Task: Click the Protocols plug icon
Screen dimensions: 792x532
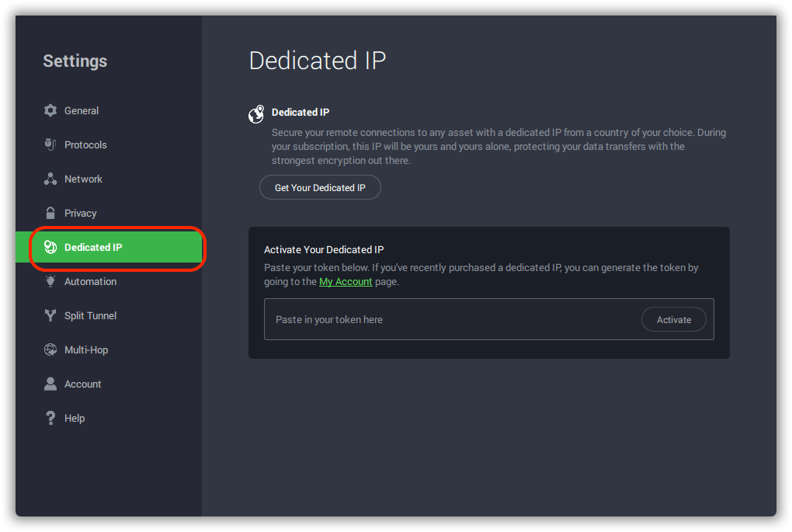Action: pyautogui.click(x=50, y=144)
